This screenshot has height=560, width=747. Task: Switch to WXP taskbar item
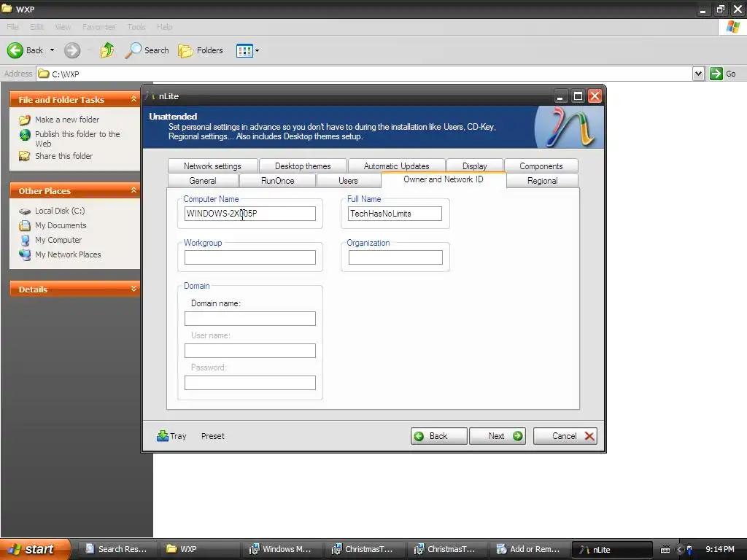[200, 549]
